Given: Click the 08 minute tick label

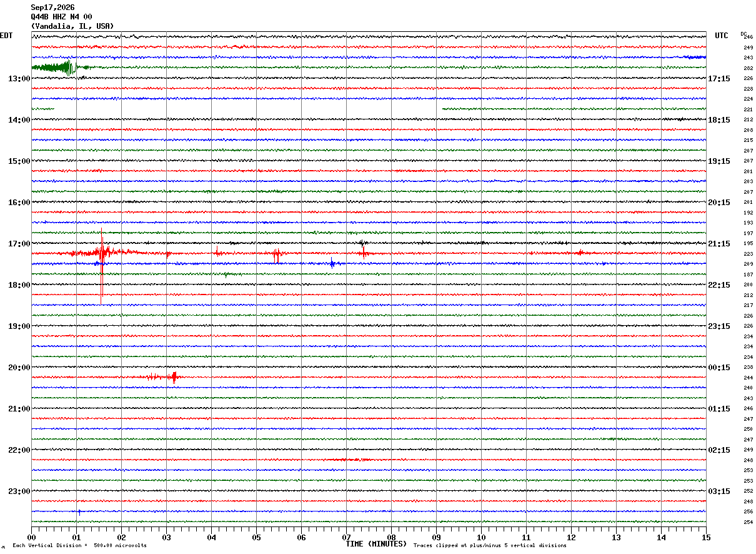Looking at the screenshot, I should click(391, 538).
